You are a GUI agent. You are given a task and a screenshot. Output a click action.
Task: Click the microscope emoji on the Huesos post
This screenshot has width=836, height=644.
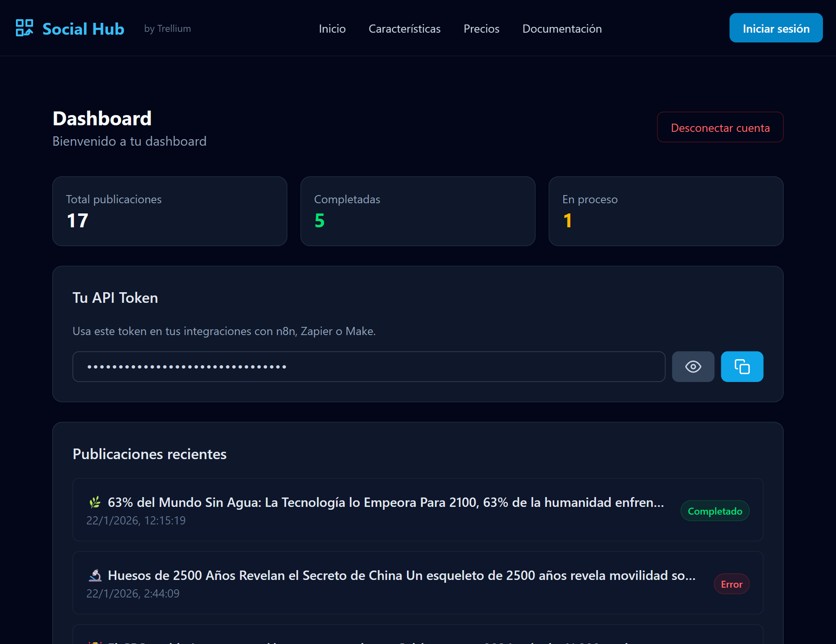(95, 575)
